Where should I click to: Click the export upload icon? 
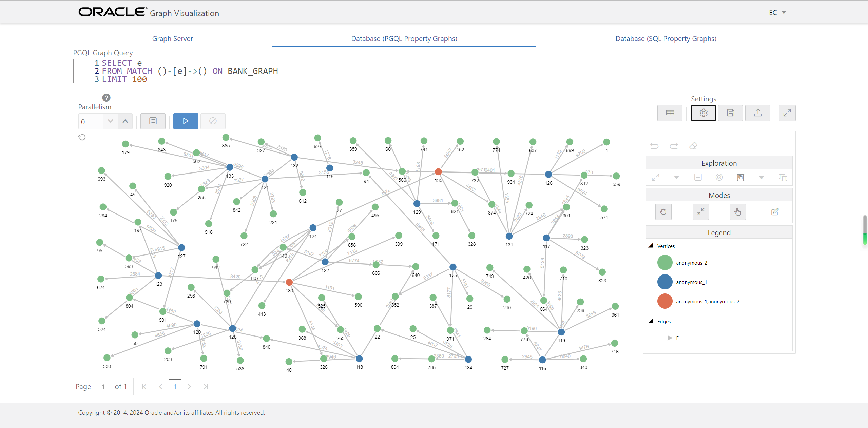click(x=757, y=113)
